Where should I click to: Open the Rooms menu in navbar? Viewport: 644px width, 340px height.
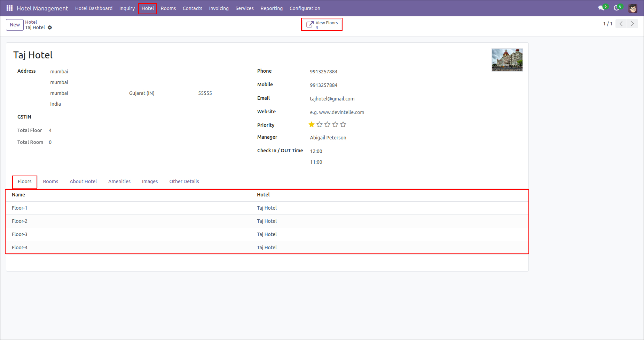point(168,8)
